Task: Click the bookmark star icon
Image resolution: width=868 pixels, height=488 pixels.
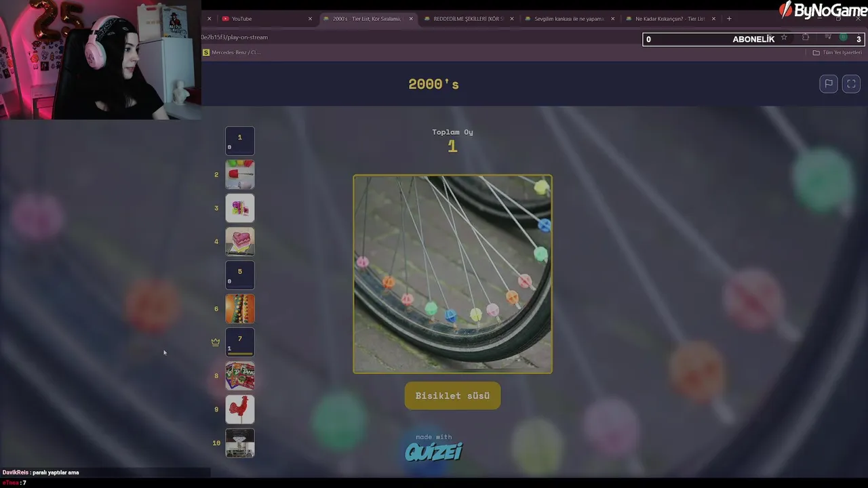Action: click(x=784, y=38)
